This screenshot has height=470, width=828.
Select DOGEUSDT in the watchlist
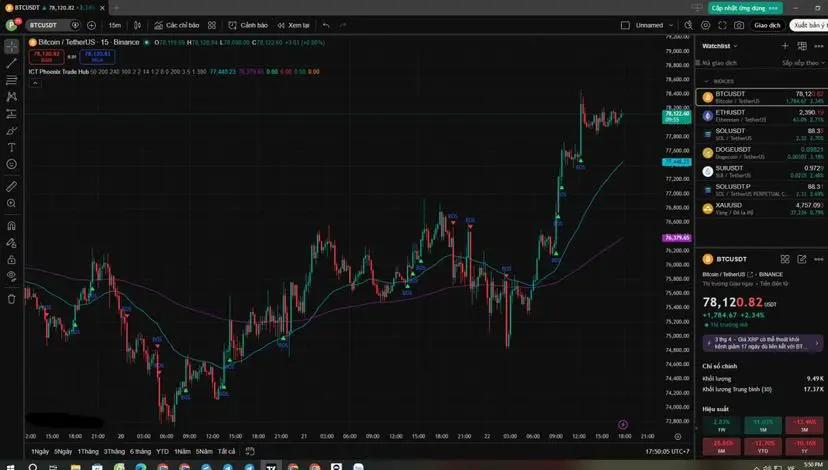tap(762, 153)
